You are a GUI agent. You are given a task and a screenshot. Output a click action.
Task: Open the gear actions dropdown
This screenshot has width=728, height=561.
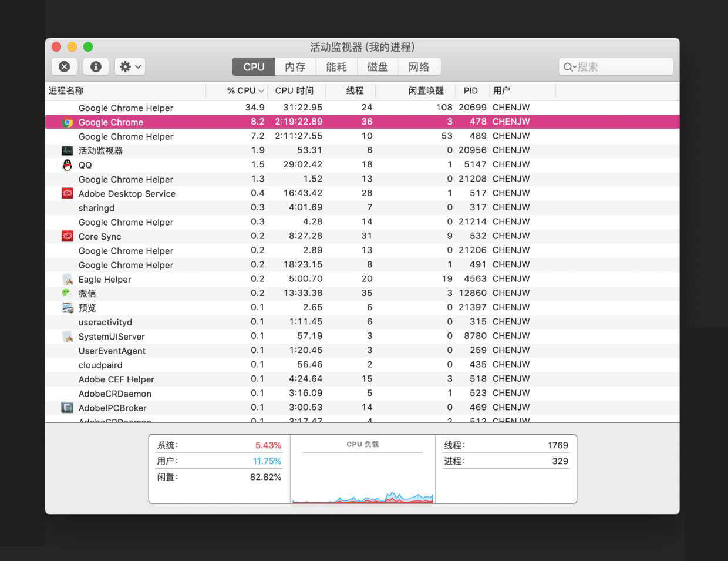point(130,67)
